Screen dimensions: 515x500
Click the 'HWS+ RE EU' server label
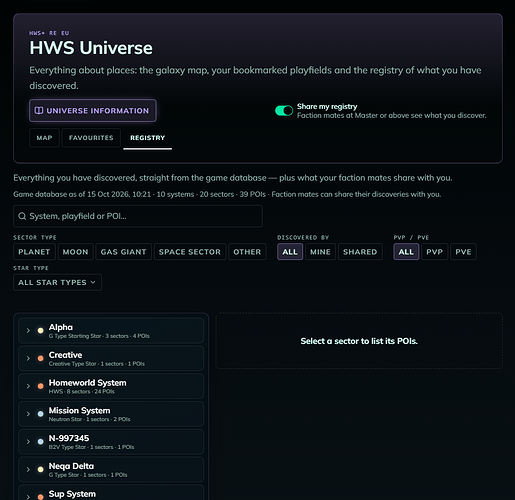[x=49, y=33]
